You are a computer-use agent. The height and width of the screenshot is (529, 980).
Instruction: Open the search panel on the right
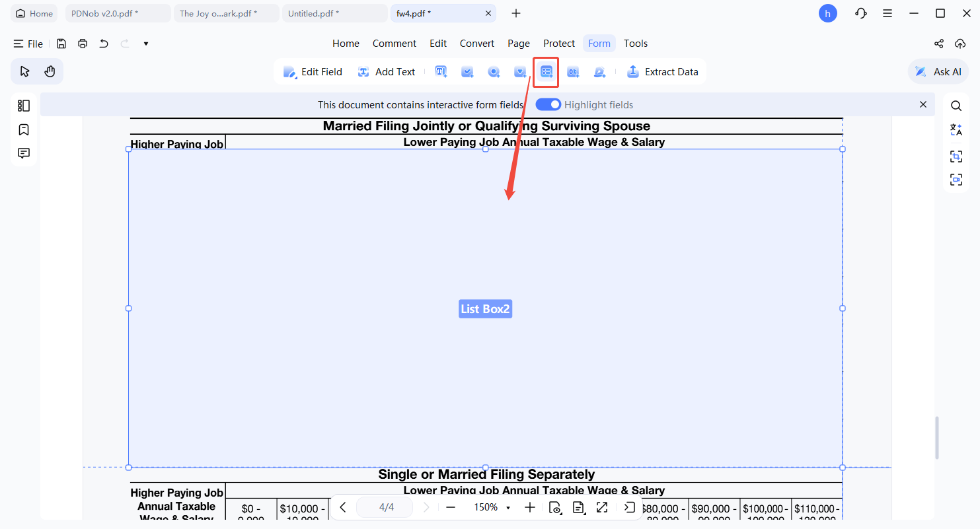(956, 105)
